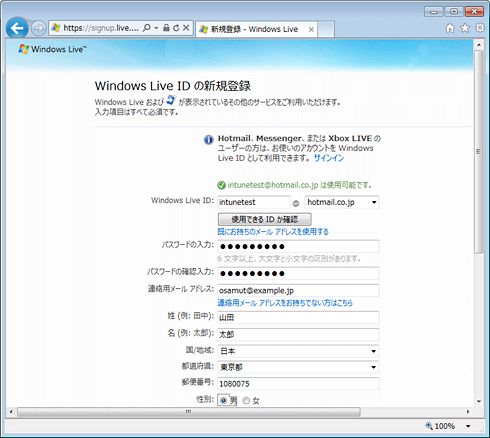Click the browser back arrow button

(17, 28)
